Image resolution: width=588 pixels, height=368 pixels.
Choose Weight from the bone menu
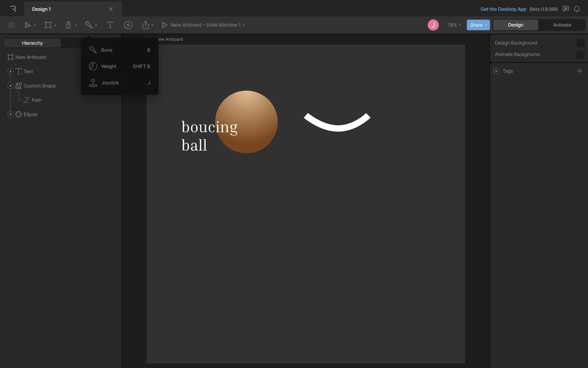coord(108,67)
